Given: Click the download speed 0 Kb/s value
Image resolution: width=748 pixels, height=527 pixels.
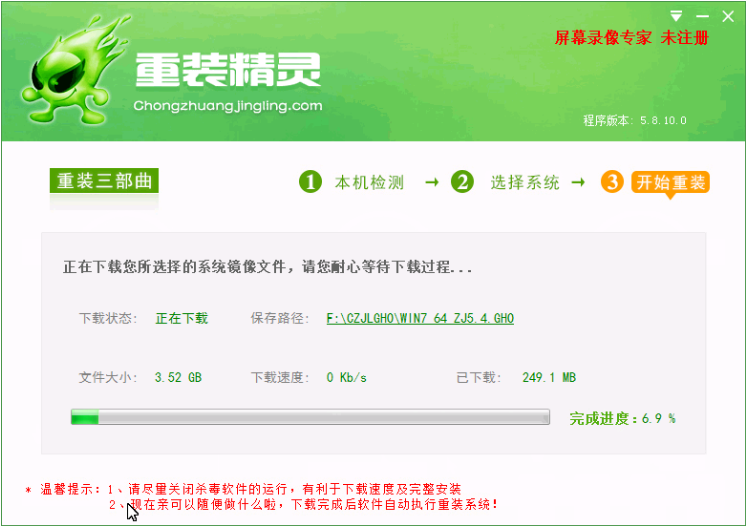Looking at the screenshot, I should pyautogui.click(x=346, y=377).
